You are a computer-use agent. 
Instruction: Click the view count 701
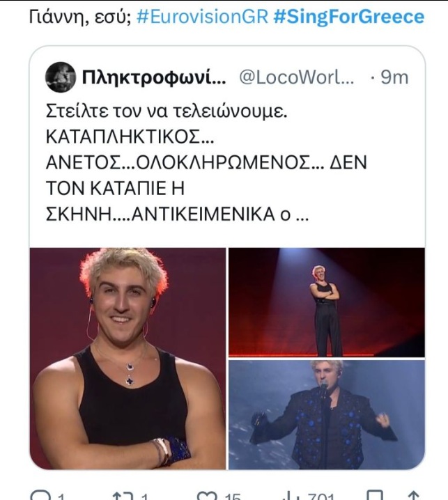click(320, 497)
